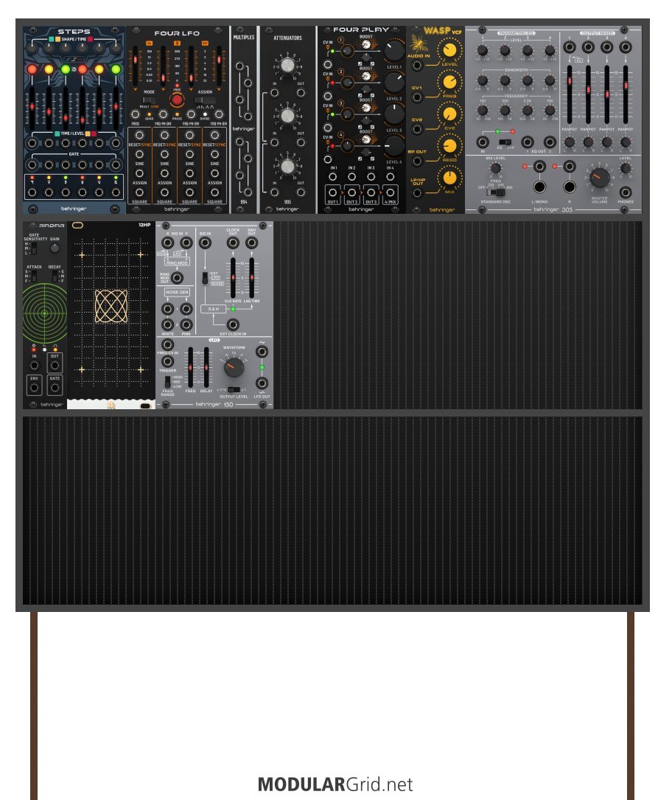
Task: Click the 150 Pink noise output 1 jack
Action: click(186, 309)
